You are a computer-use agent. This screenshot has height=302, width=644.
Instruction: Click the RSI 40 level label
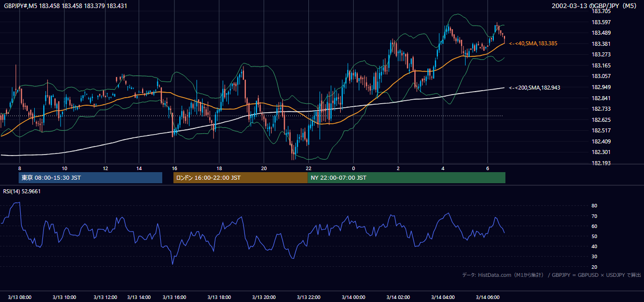click(594, 246)
